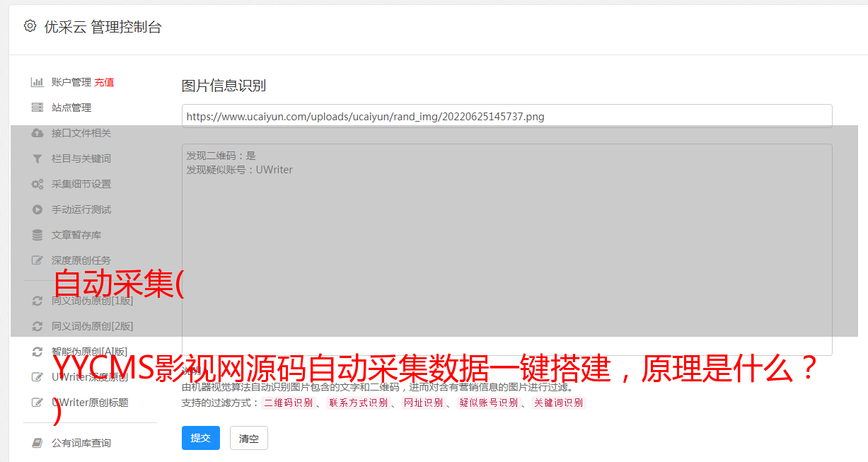Image resolution: width=868 pixels, height=462 pixels.
Task: Click the refresh icon for 同义词伪原创[1版]
Action: point(37,301)
